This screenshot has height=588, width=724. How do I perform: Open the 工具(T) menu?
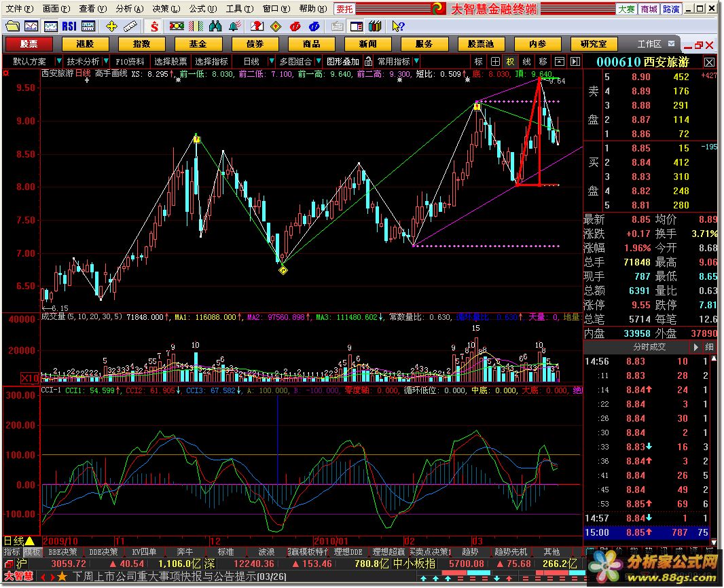(x=240, y=8)
